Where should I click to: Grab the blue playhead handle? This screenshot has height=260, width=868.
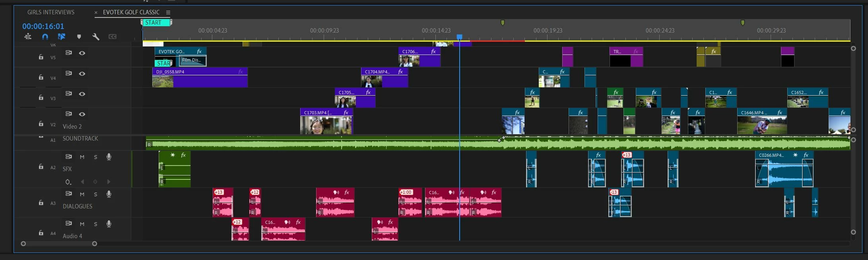pyautogui.click(x=460, y=37)
